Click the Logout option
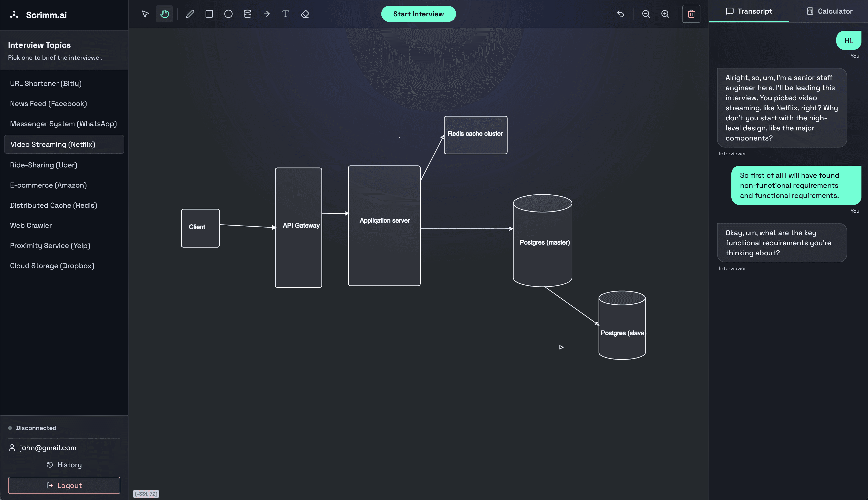Image resolution: width=868 pixels, height=500 pixels. 64,485
